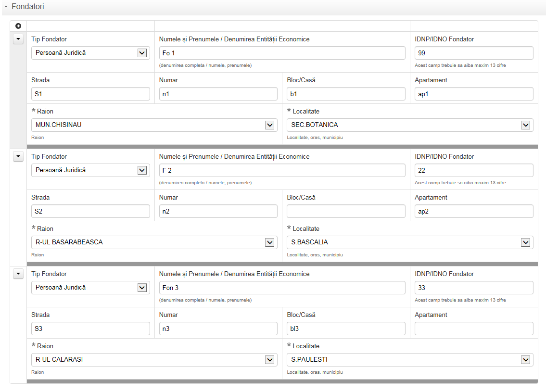Expand the Raion dropdown showing R-UL CALARASI
This screenshot has width=546, height=392.
[269, 360]
